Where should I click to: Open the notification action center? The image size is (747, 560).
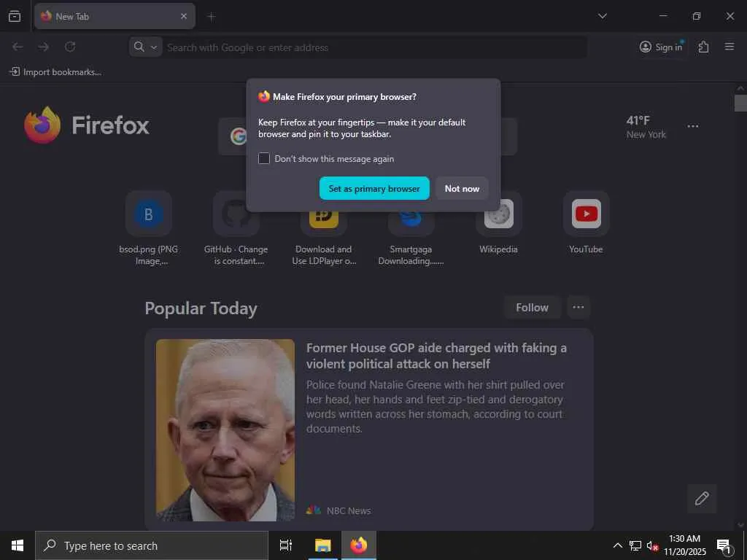724,546
